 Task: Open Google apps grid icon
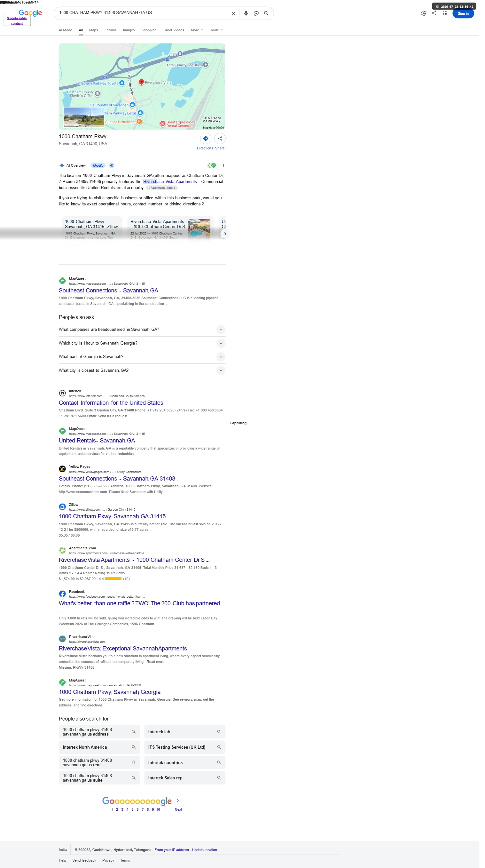[445, 13]
